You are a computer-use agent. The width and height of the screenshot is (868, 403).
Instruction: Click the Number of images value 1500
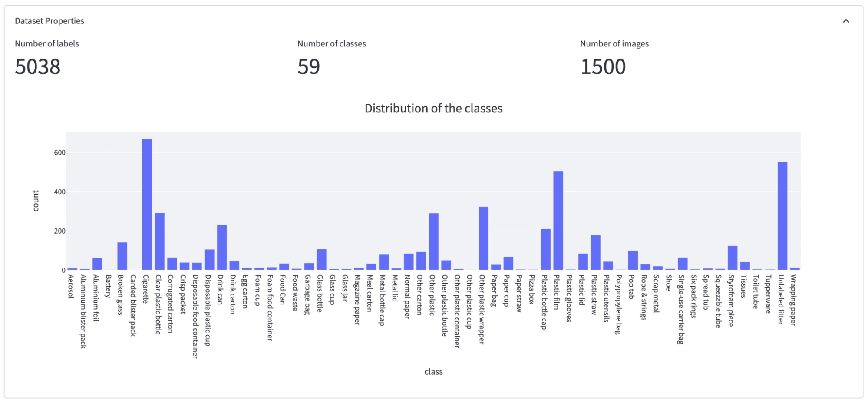coord(603,66)
